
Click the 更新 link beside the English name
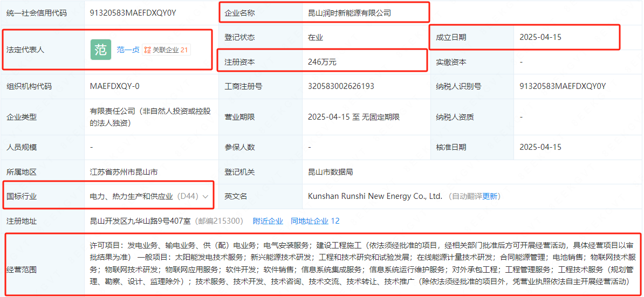click(490, 196)
